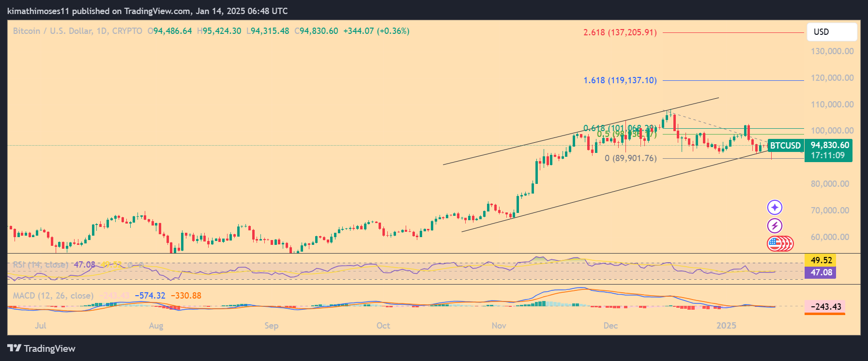Image resolution: width=868 pixels, height=361 pixels.
Task: Click the purple star indicator icon
Action: pos(775,208)
